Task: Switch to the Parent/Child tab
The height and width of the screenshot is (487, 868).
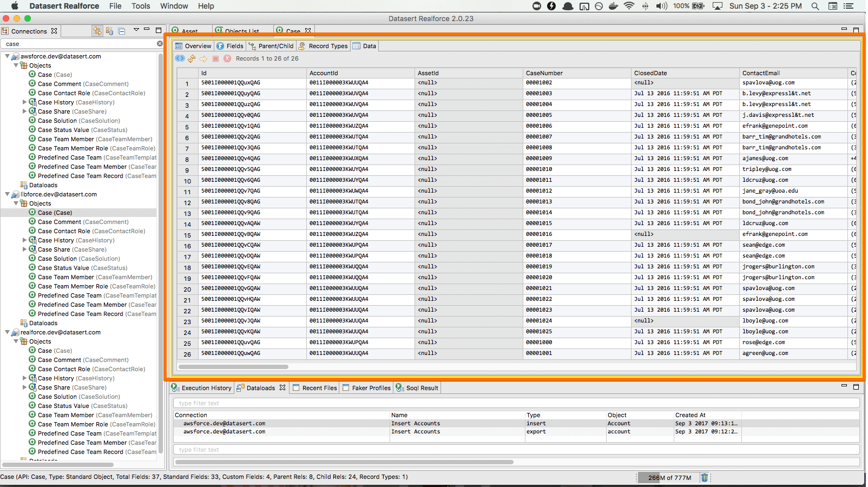Action: coord(271,46)
